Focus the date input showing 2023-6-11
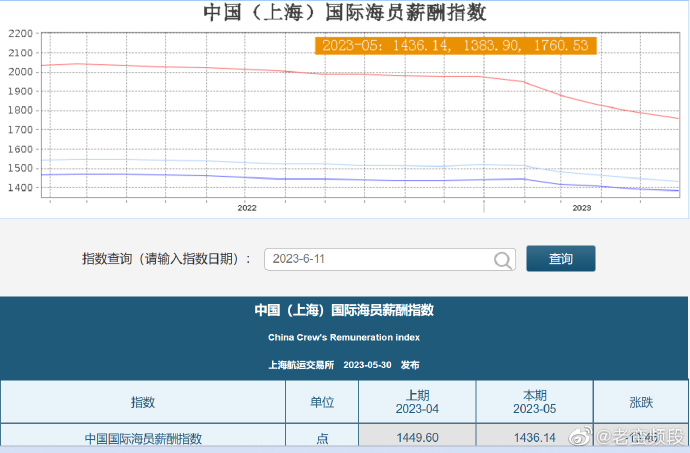 [x=380, y=259]
